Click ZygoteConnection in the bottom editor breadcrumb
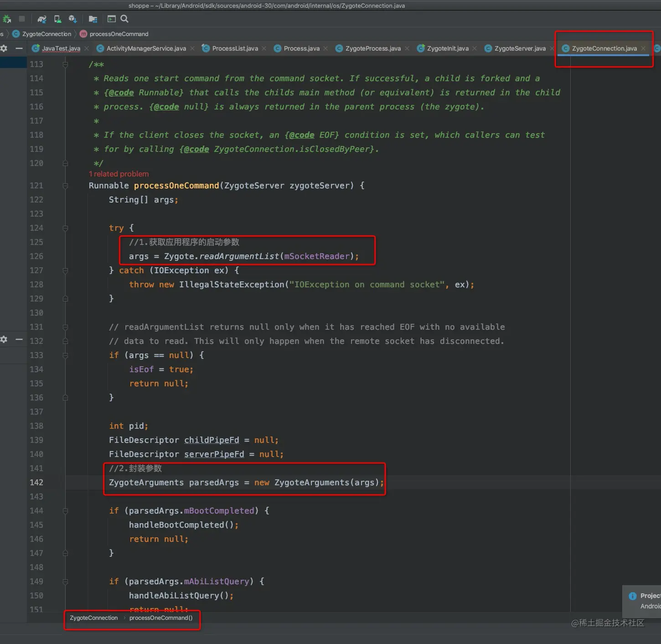661x644 pixels. 94,618
